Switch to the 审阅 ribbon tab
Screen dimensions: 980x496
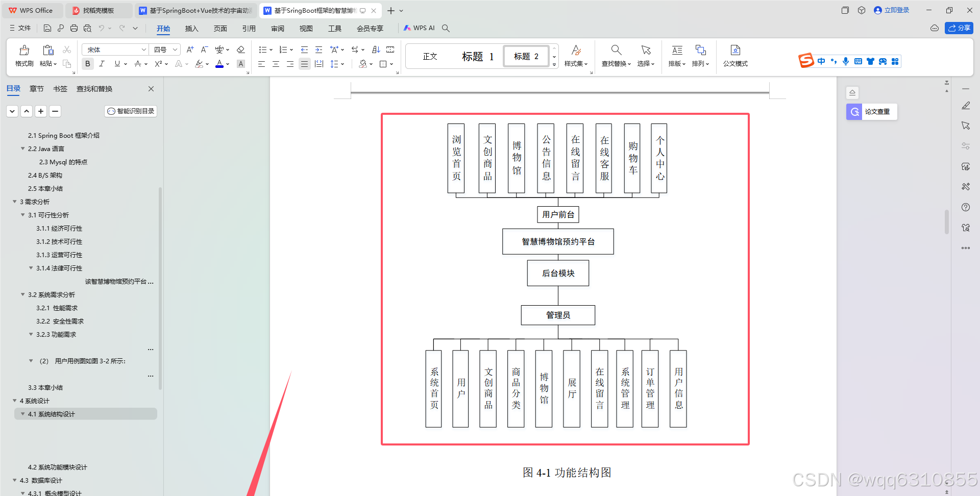[277, 29]
